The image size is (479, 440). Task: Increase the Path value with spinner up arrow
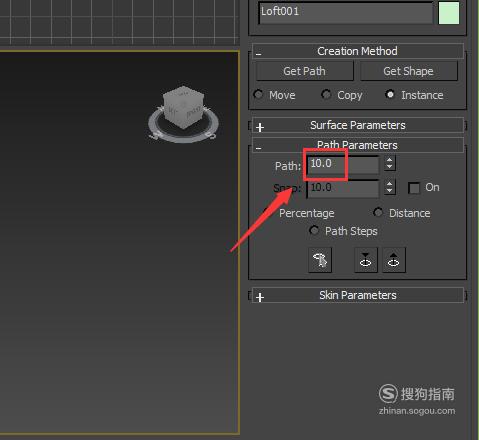point(389,160)
